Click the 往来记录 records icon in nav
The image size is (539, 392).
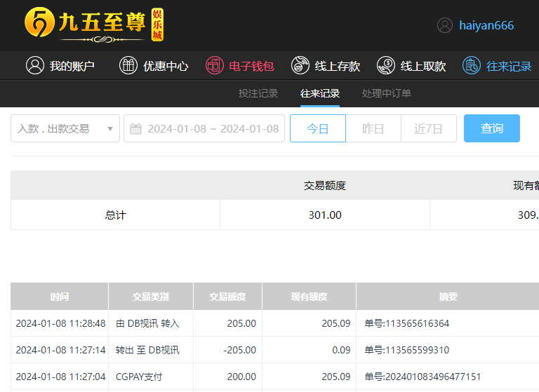(x=472, y=65)
